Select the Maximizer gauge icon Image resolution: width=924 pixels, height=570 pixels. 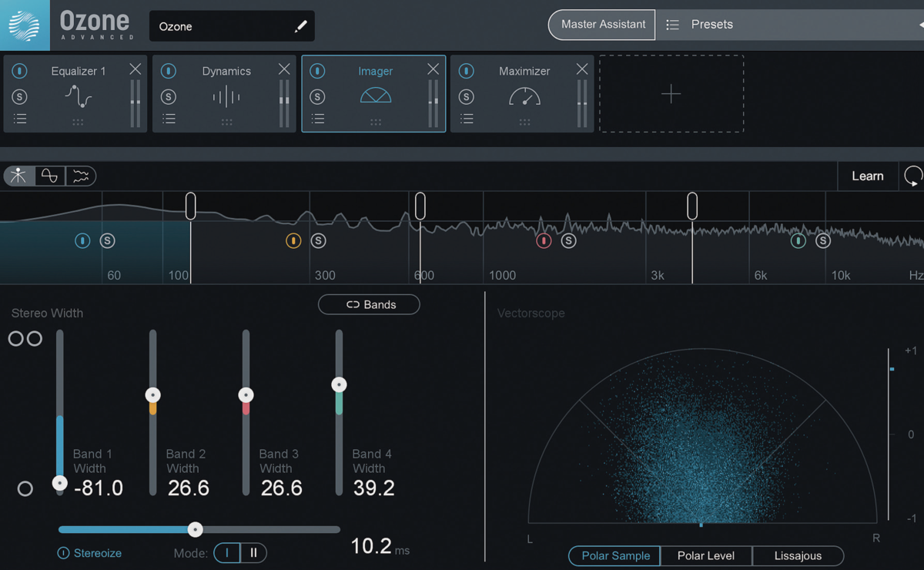pyautogui.click(x=524, y=96)
